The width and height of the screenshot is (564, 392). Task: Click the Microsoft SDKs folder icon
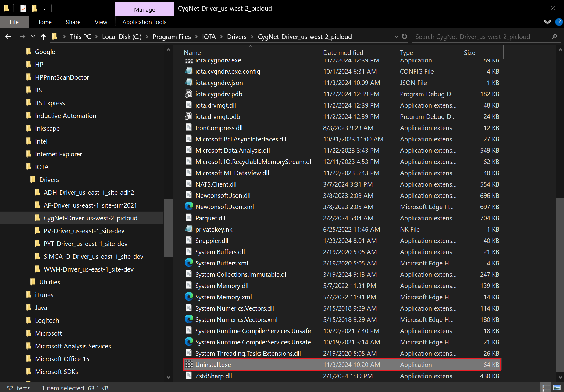coord(29,372)
